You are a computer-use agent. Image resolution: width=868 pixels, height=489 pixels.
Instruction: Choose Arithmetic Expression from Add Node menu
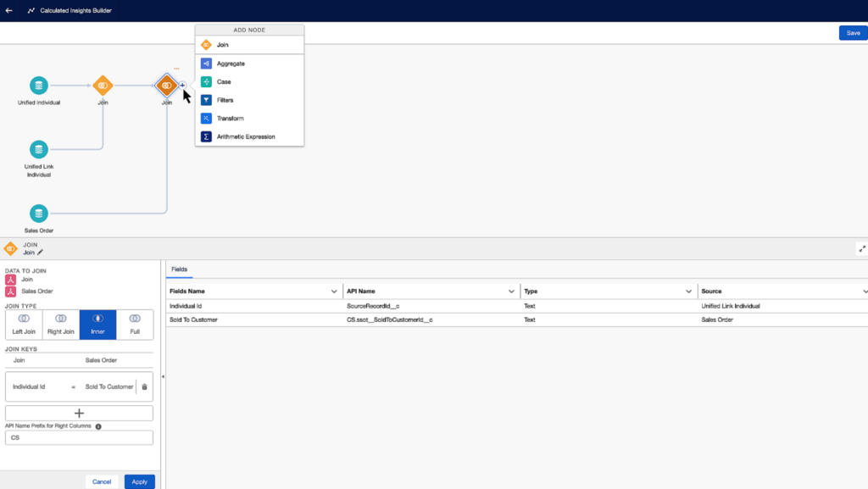coord(250,136)
